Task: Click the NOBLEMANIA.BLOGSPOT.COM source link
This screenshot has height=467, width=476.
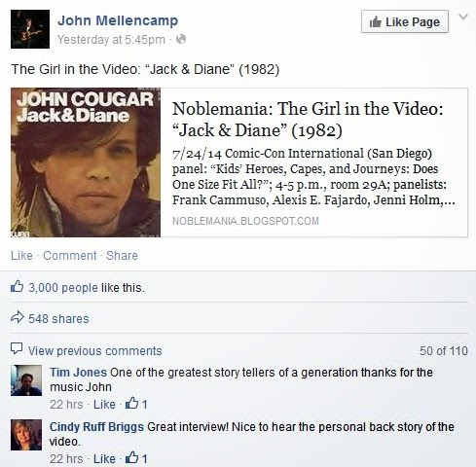Action: point(245,221)
